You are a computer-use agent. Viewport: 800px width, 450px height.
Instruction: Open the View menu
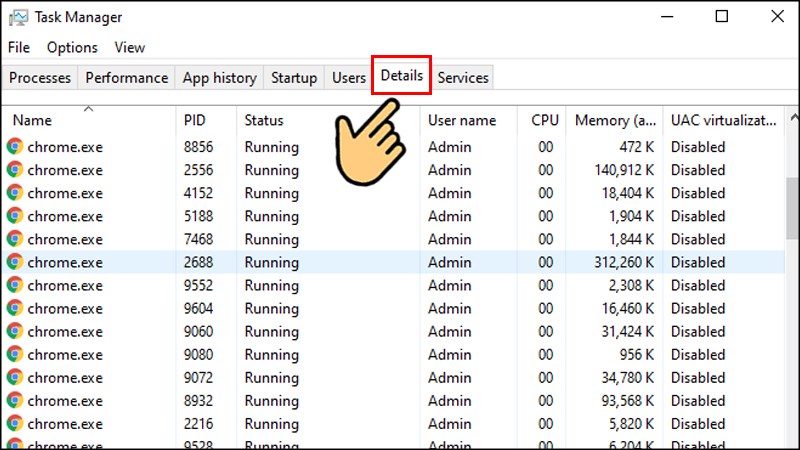pos(130,47)
